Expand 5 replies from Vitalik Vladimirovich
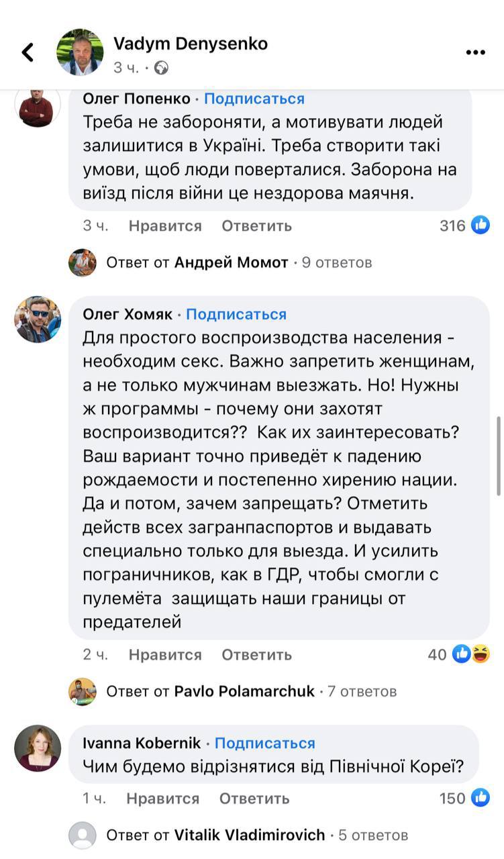This screenshot has width=504, height=859. [256, 836]
